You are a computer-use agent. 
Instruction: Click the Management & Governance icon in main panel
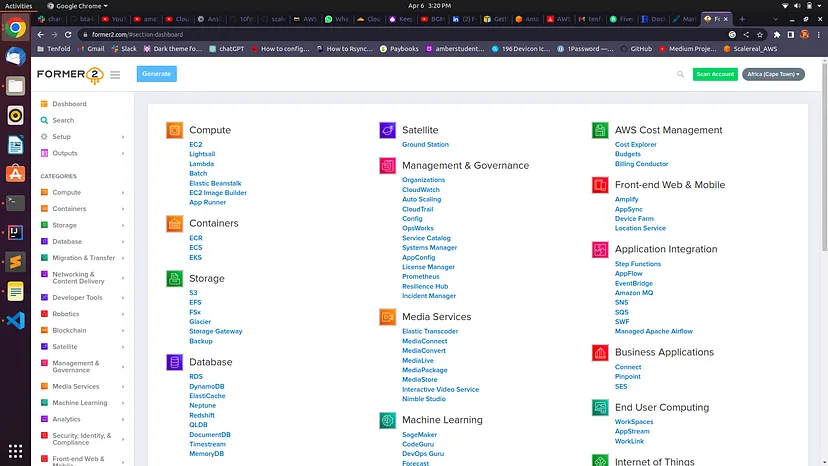click(x=387, y=165)
